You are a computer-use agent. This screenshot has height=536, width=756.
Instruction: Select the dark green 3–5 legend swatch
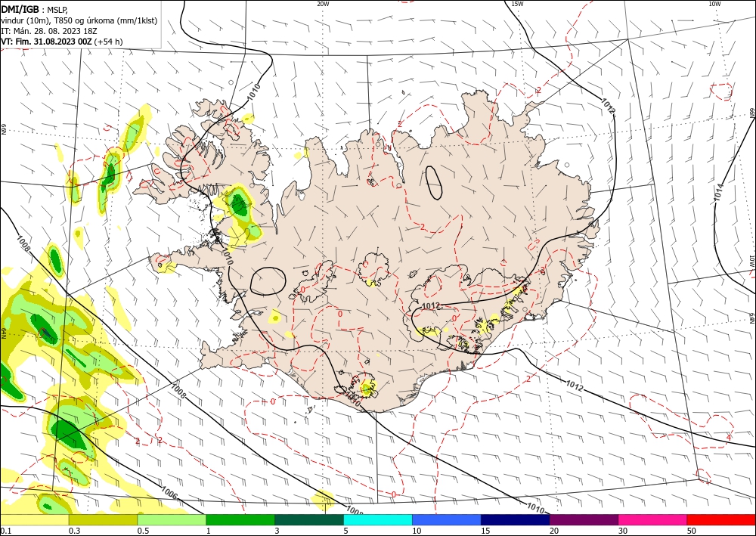tap(309, 519)
